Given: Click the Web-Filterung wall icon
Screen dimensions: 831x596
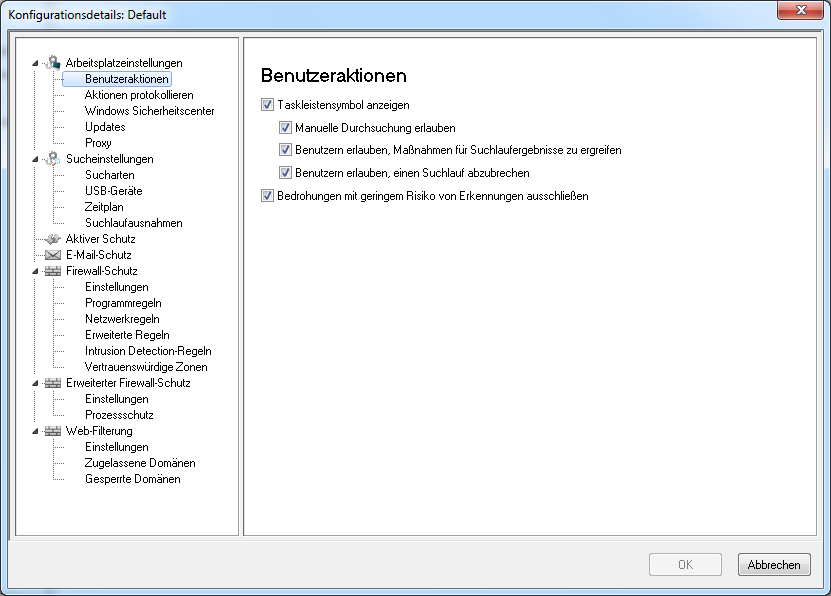Looking at the screenshot, I should click(x=52, y=431).
